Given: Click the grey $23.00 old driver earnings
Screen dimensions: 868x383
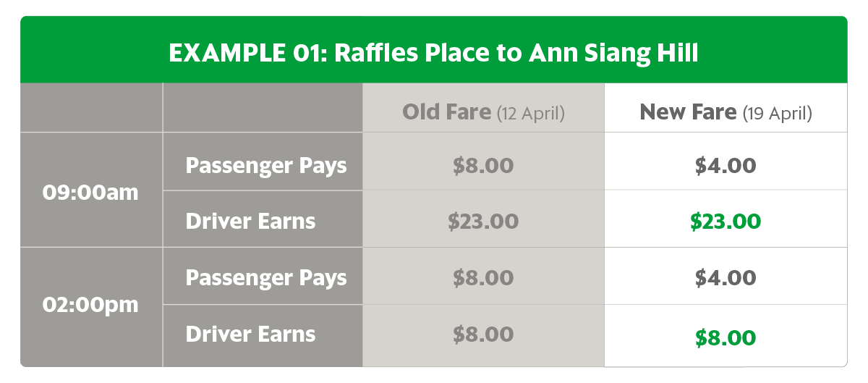Looking at the screenshot, I should [x=482, y=222].
